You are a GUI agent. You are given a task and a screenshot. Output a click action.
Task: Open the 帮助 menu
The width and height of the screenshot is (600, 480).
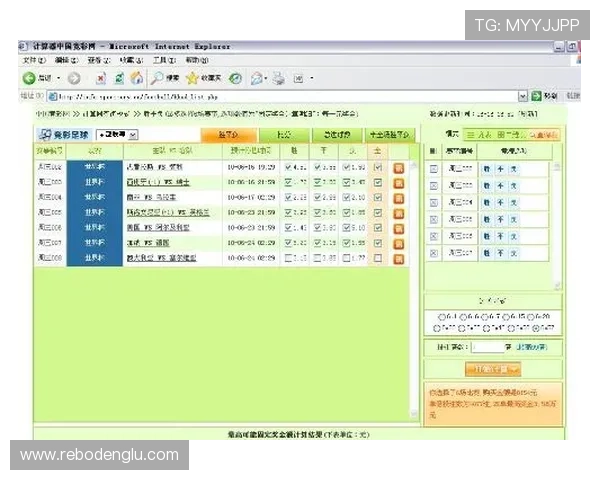[197, 60]
